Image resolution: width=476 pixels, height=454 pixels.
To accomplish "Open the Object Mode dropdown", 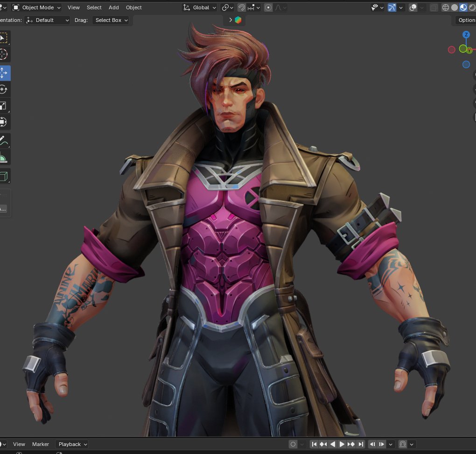I will coord(36,7).
